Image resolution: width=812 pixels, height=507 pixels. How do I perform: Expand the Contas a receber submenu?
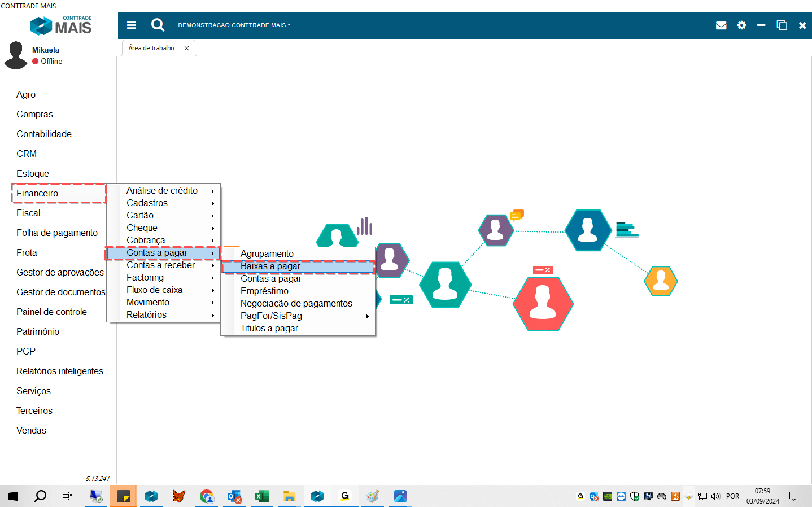click(x=163, y=265)
